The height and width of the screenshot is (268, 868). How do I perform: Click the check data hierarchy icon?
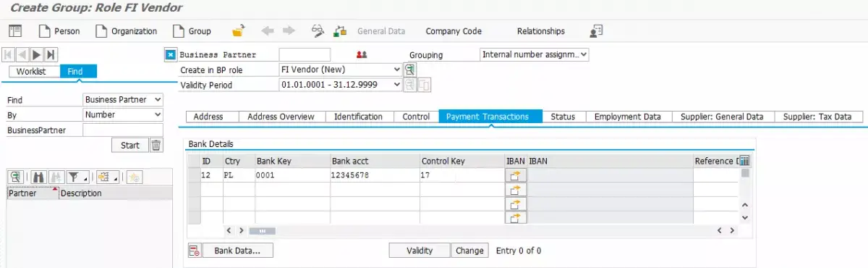(x=339, y=31)
